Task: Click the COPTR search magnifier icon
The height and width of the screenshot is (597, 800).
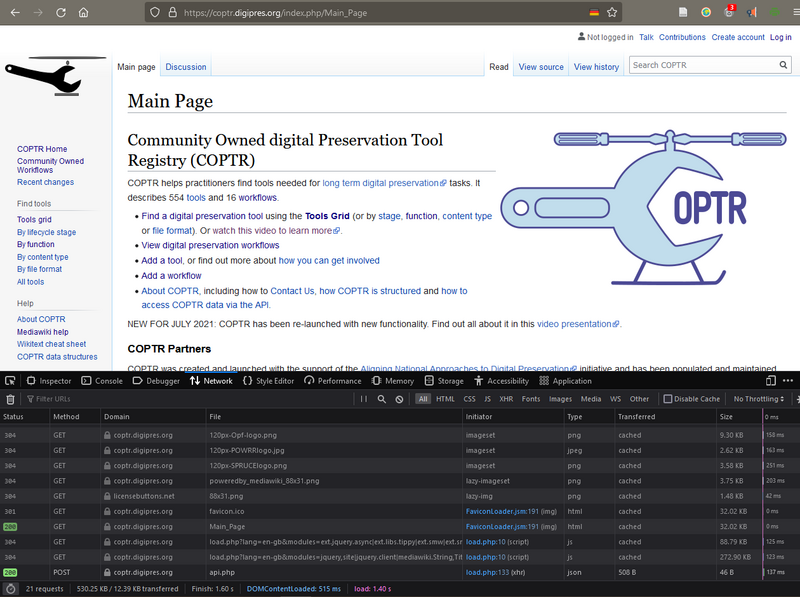Action: click(784, 65)
